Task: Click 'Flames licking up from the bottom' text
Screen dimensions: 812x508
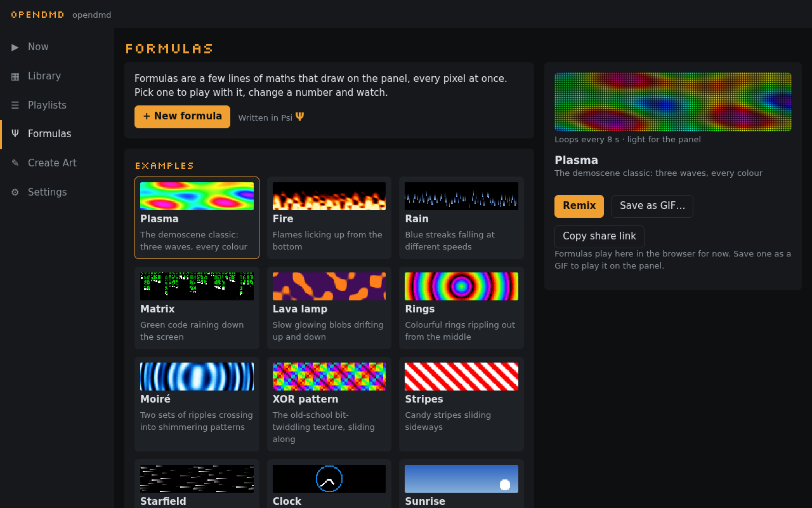Action: click(327, 241)
